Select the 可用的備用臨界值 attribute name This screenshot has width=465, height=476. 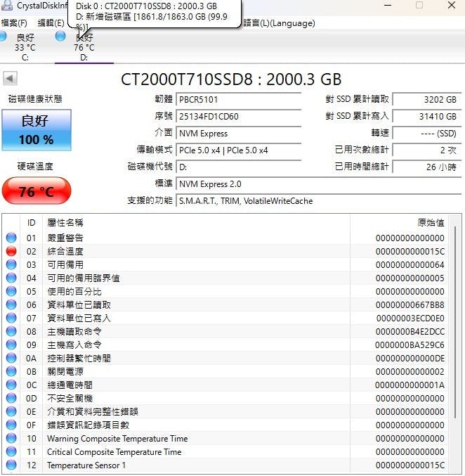pos(84,278)
